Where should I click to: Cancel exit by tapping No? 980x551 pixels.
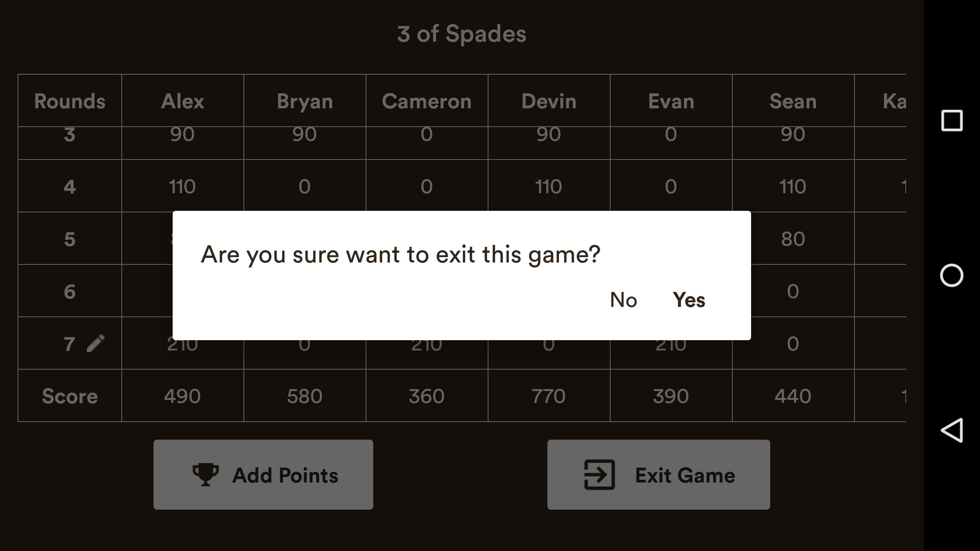pyautogui.click(x=623, y=300)
